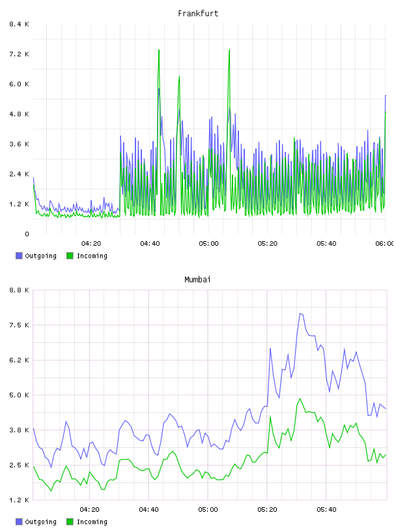Click the 5.0 K y-axis label in Mumbai chart
This screenshot has height=532, width=396.
click(20, 395)
